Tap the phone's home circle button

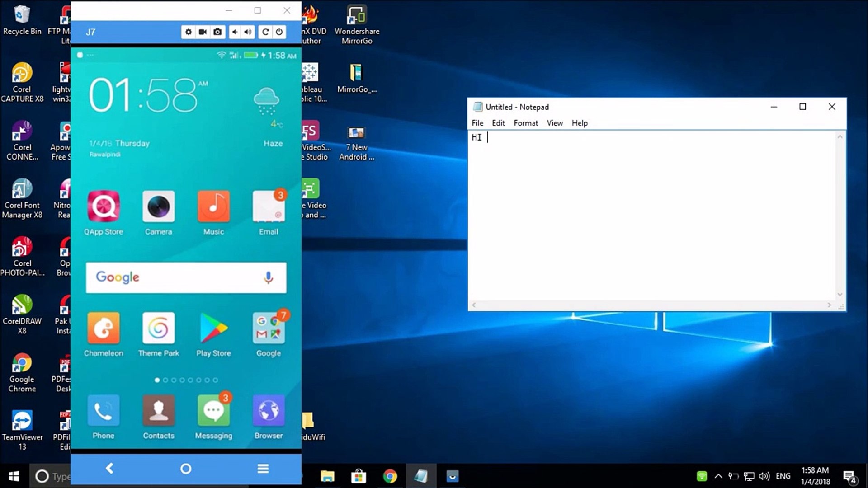[x=186, y=469]
